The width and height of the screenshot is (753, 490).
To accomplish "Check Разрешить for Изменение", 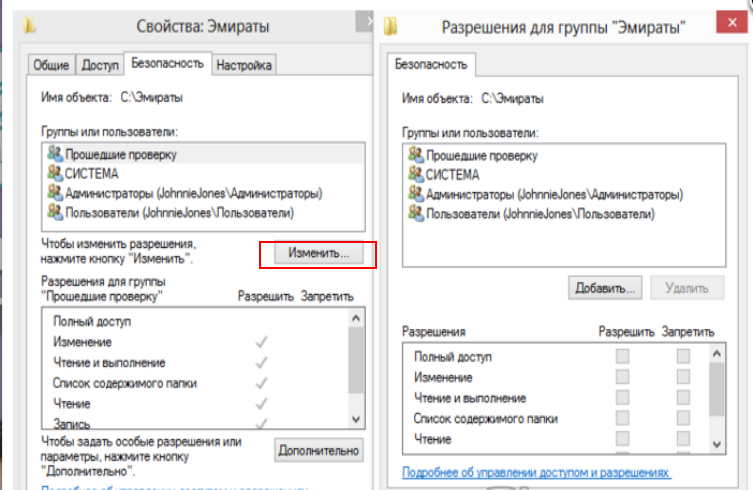I will pos(622,377).
